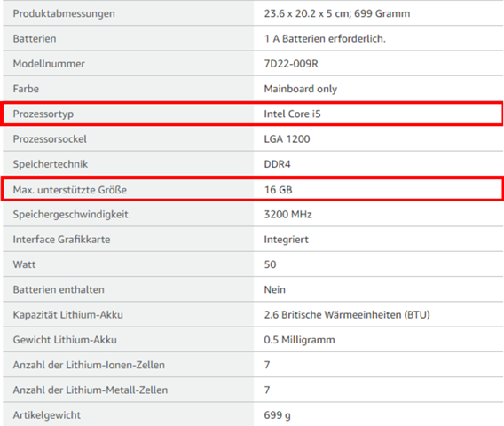Click the Artikelgewicht 699 g value
Screen dimensions: 504x426
pyautogui.click(x=277, y=415)
